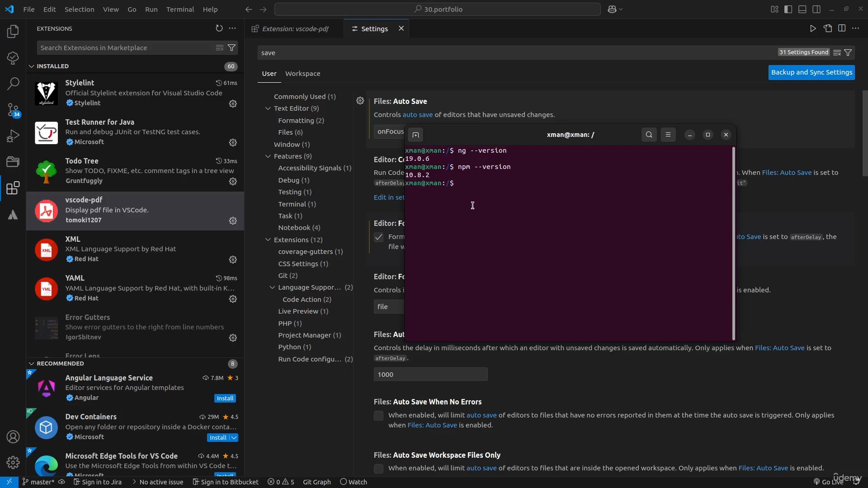Open the Selection menu

(80, 9)
